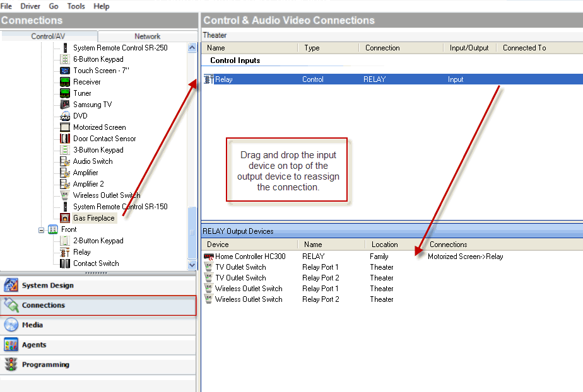This screenshot has width=583, height=392.
Task: Click the Motorized Screen->Relay connection
Action: point(465,257)
